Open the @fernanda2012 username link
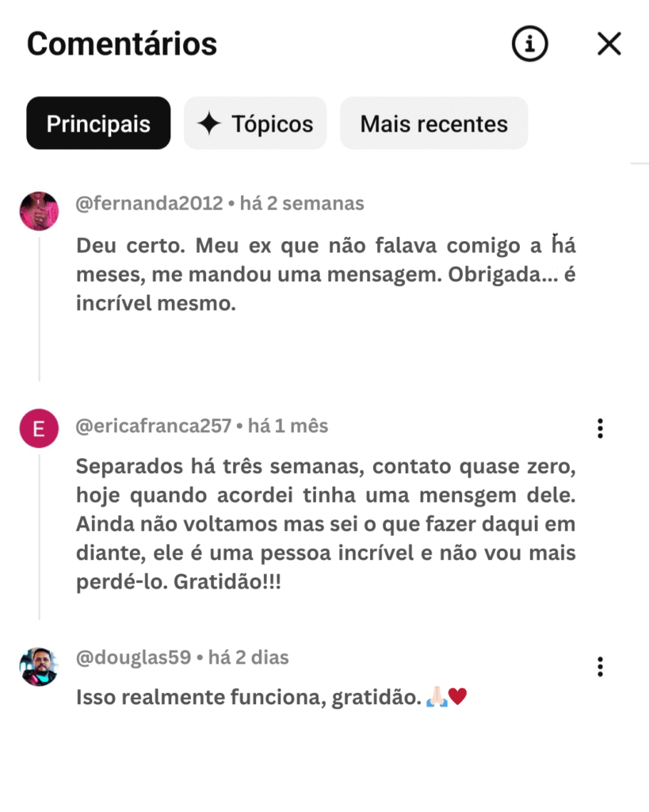The width and height of the screenshot is (649, 812). tap(149, 204)
